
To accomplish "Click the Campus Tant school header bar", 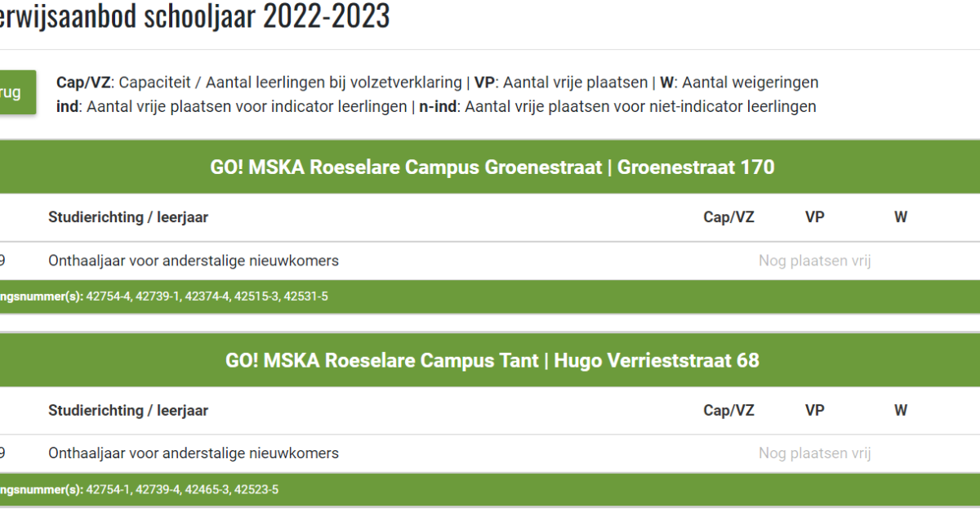I will (492, 360).
